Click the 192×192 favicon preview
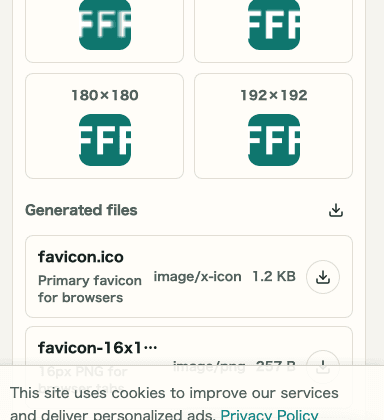Image resolution: width=384 pixels, height=420 pixels. click(x=274, y=140)
